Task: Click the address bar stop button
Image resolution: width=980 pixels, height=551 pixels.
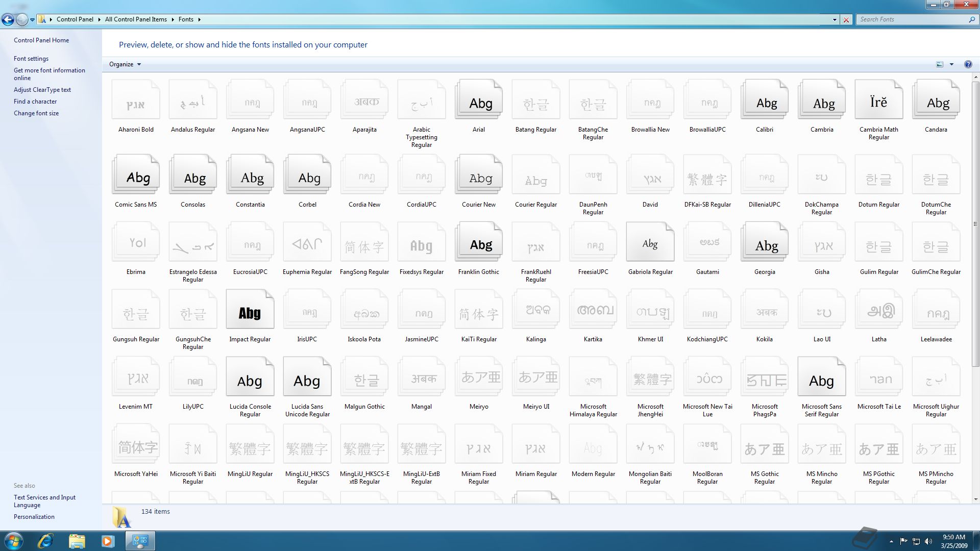Action: pos(846,20)
